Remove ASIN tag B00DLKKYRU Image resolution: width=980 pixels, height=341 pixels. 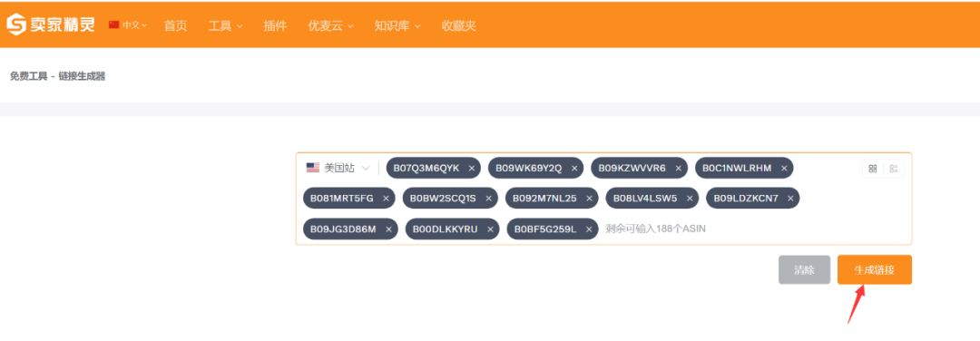click(x=490, y=229)
